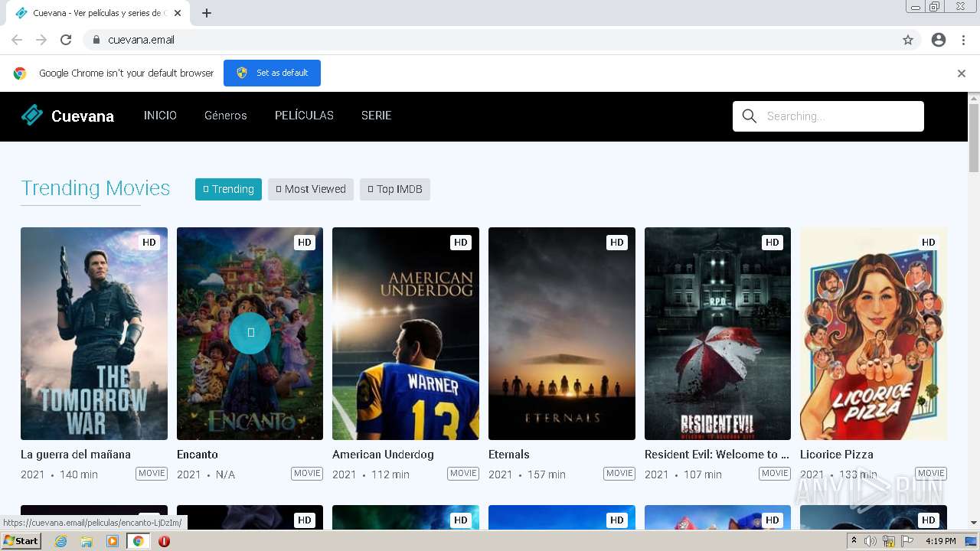The width and height of the screenshot is (980, 551).
Task: Click the American Underdog title link
Action: click(383, 455)
